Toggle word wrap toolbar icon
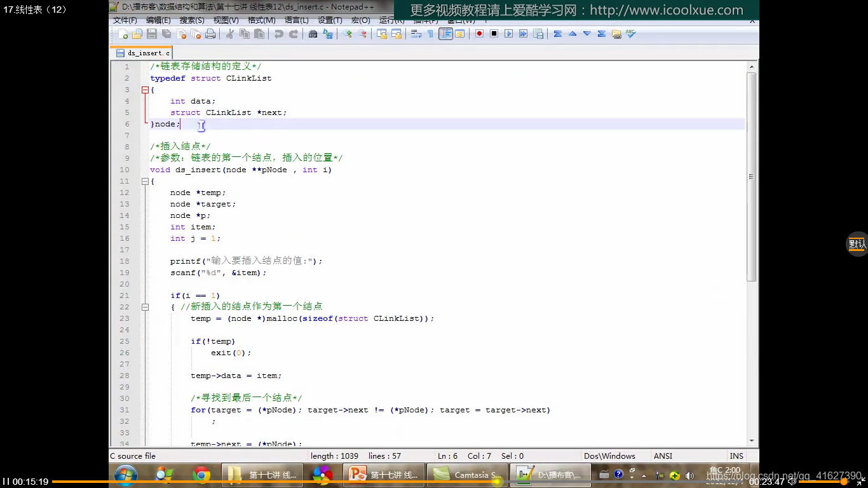This screenshot has height=488, width=868. [x=416, y=34]
